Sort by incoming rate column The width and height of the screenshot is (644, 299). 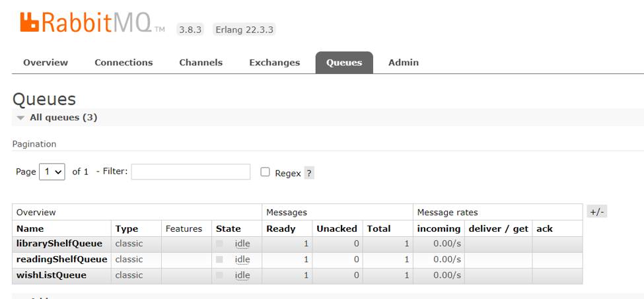(x=439, y=229)
